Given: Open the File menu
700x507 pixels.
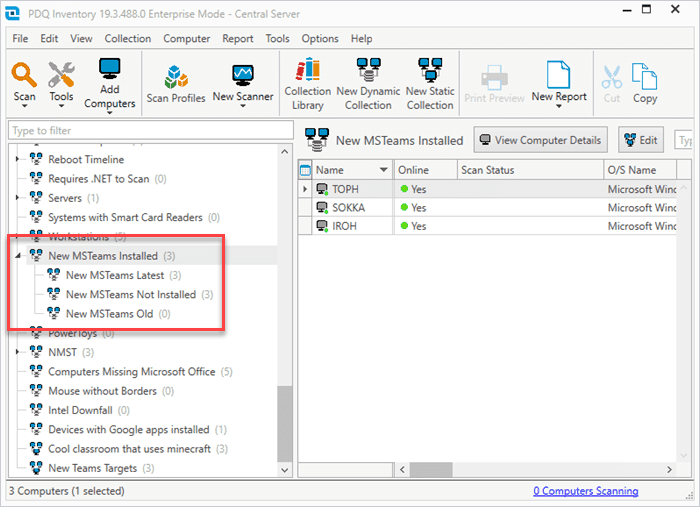Looking at the screenshot, I should pos(20,38).
